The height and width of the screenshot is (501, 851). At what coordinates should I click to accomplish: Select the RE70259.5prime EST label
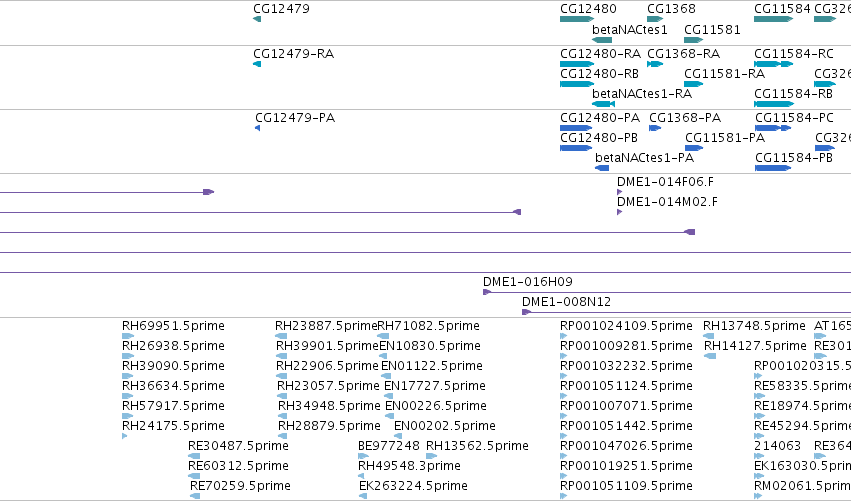point(240,486)
